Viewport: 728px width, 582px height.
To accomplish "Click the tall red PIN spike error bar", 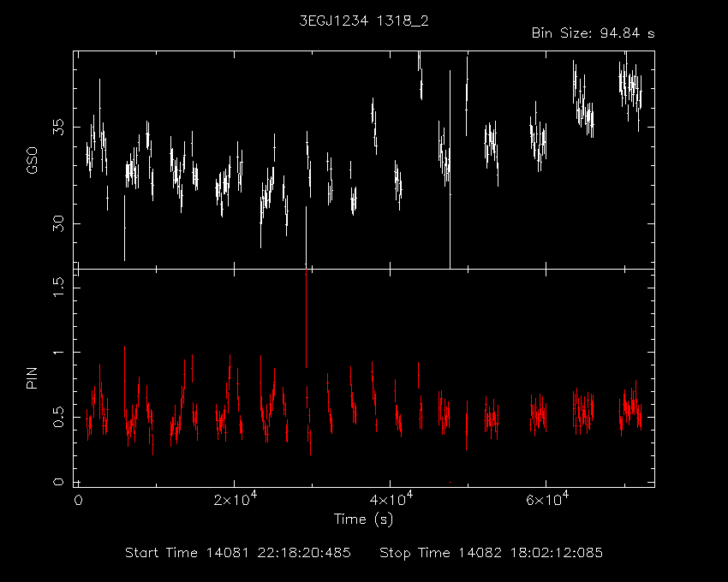I will [306, 318].
